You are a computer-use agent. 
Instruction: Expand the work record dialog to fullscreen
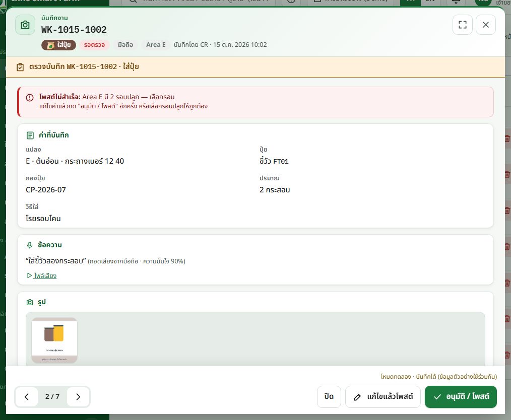click(x=463, y=25)
